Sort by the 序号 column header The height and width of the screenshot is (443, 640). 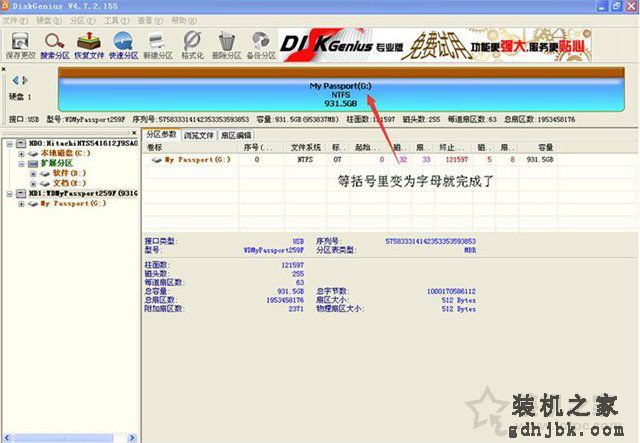(x=261, y=147)
